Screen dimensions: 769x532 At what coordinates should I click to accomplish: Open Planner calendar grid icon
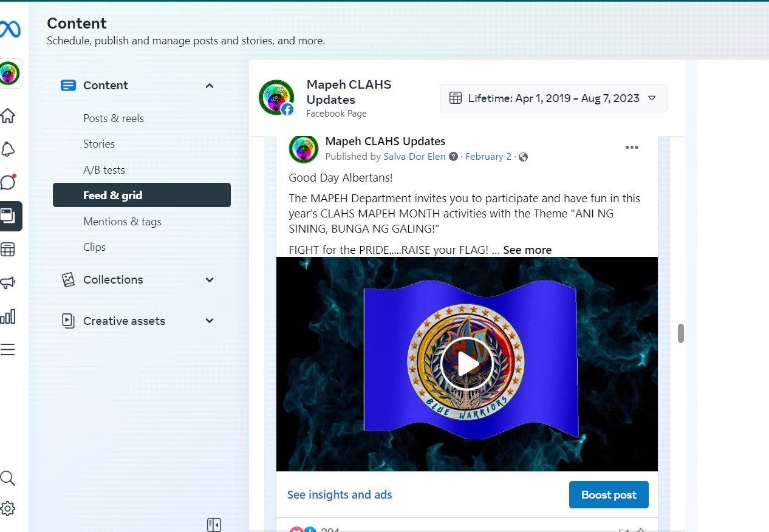click(x=7, y=249)
